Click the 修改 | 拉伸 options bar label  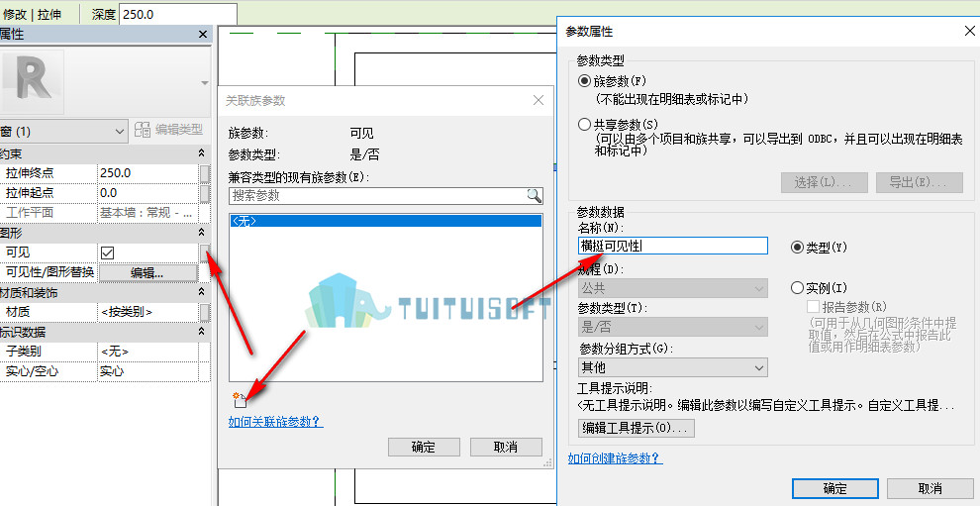tap(33, 14)
